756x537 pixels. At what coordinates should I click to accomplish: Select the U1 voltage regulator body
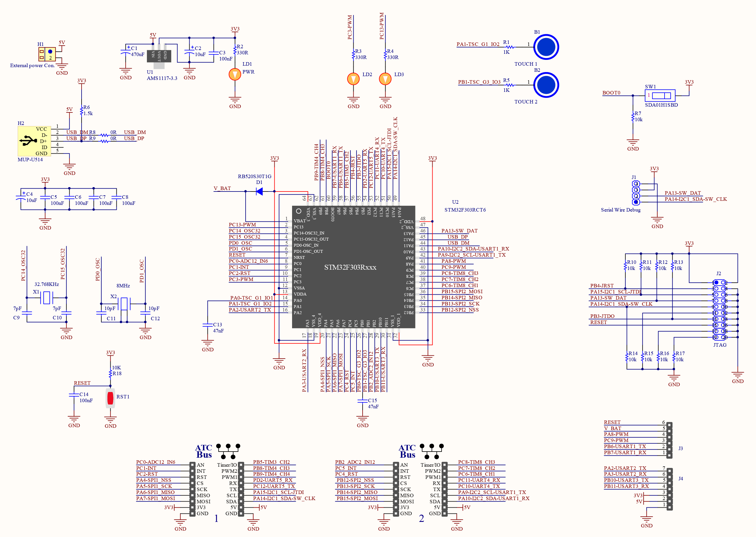coord(159,56)
